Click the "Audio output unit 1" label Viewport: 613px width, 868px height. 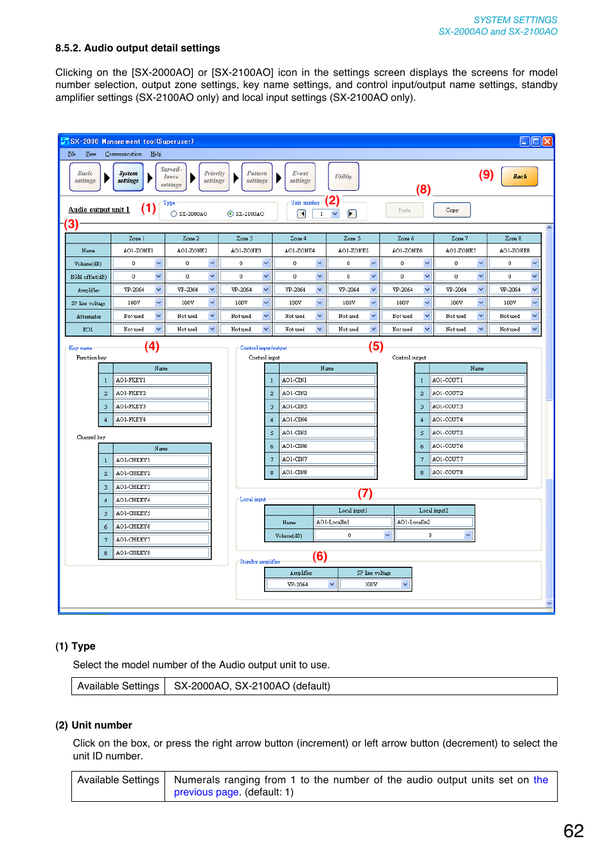click(99, 209)
